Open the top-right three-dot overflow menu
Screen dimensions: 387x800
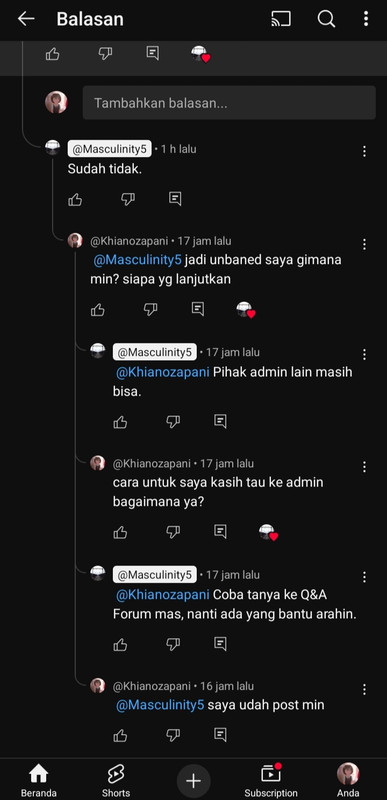(x=366, y=19)
